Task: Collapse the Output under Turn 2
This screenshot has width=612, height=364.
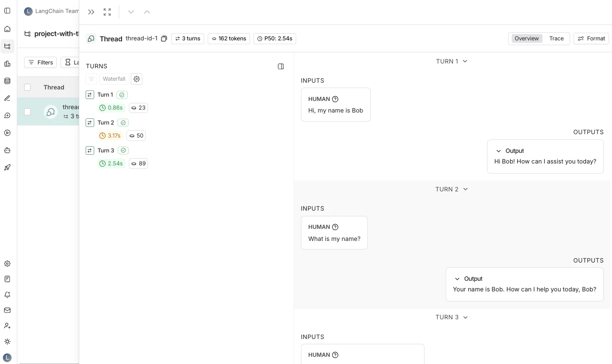Action: coord(458,279)
